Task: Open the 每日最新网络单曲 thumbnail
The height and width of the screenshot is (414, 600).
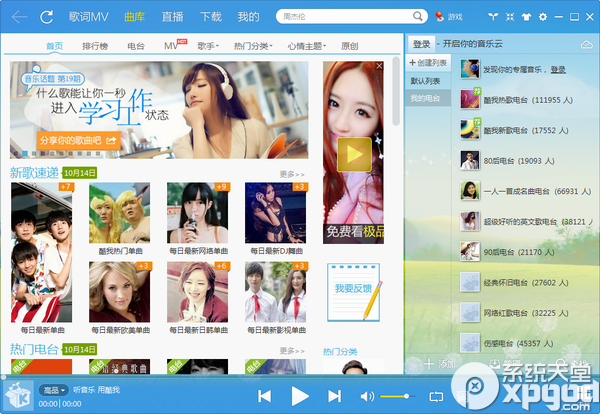Action: 197,213
